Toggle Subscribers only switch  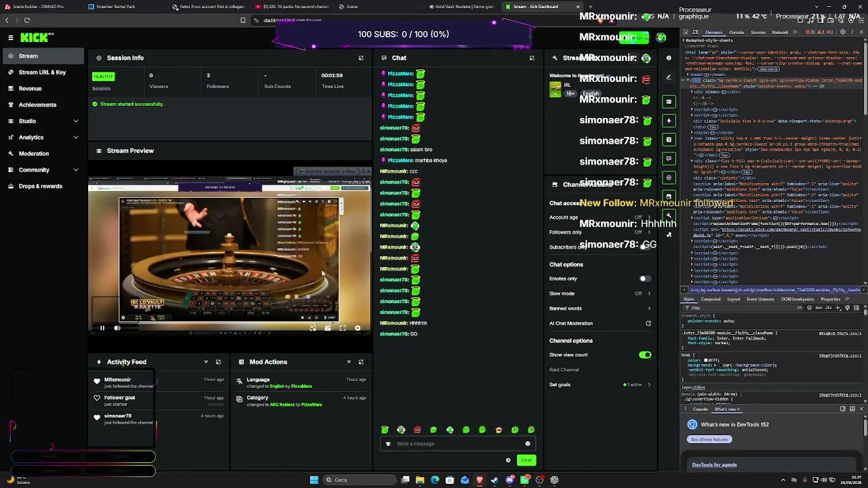click(644, 247)
